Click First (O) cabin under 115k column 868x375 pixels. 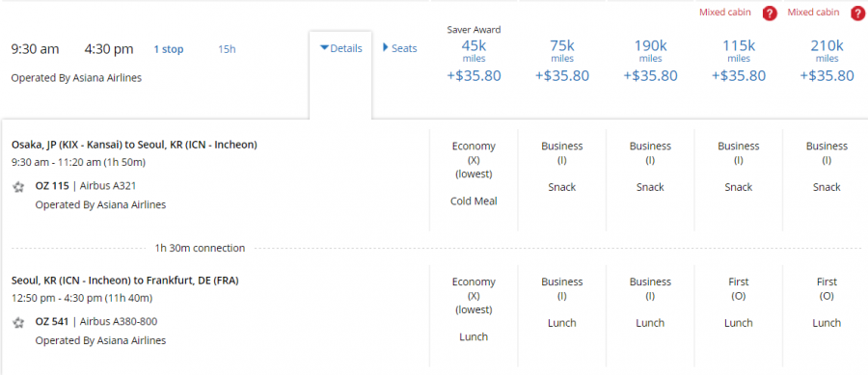[739, 288]
